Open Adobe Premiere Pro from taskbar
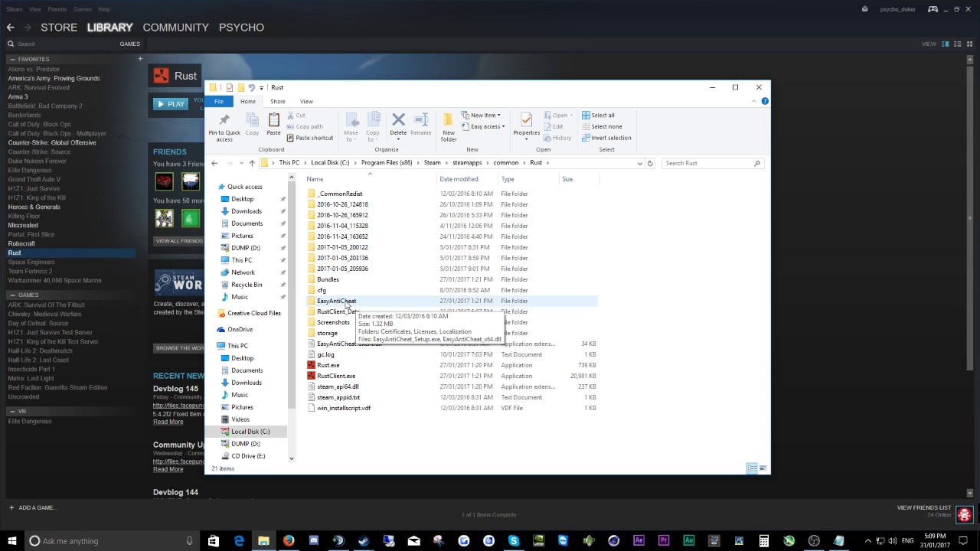 664,541
